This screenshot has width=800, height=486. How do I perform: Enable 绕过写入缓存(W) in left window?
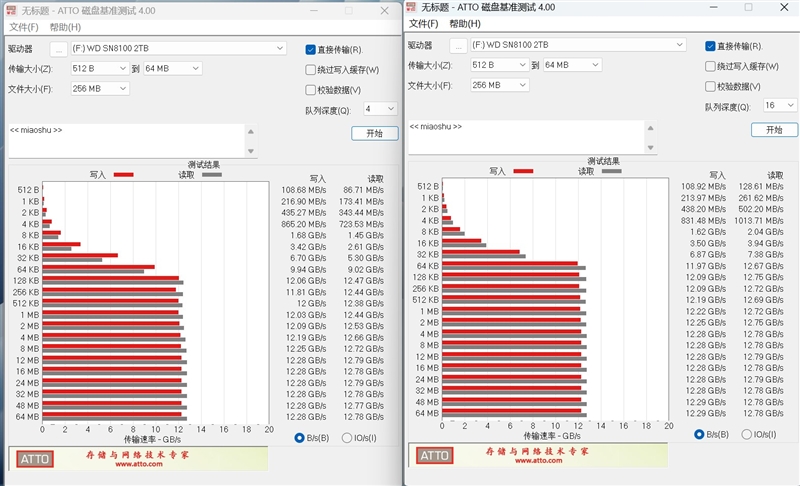coord(310,70)
